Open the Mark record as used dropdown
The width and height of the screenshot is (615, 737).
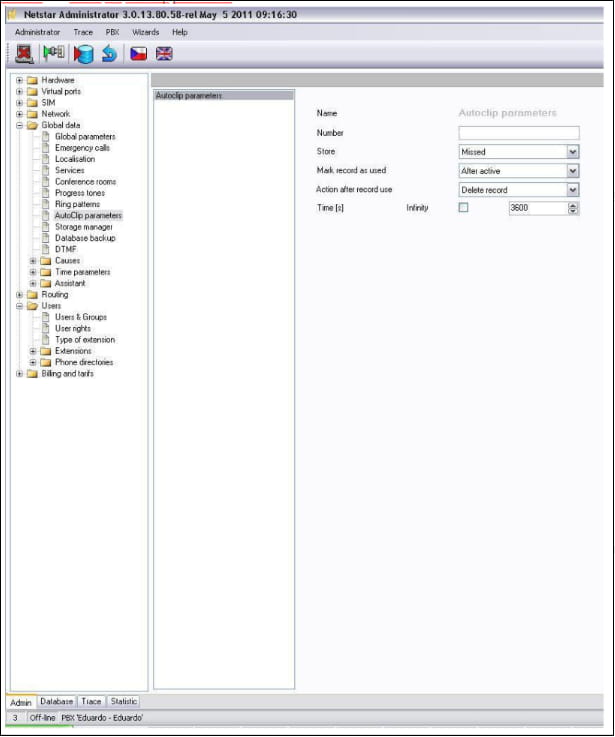point(572,171)
